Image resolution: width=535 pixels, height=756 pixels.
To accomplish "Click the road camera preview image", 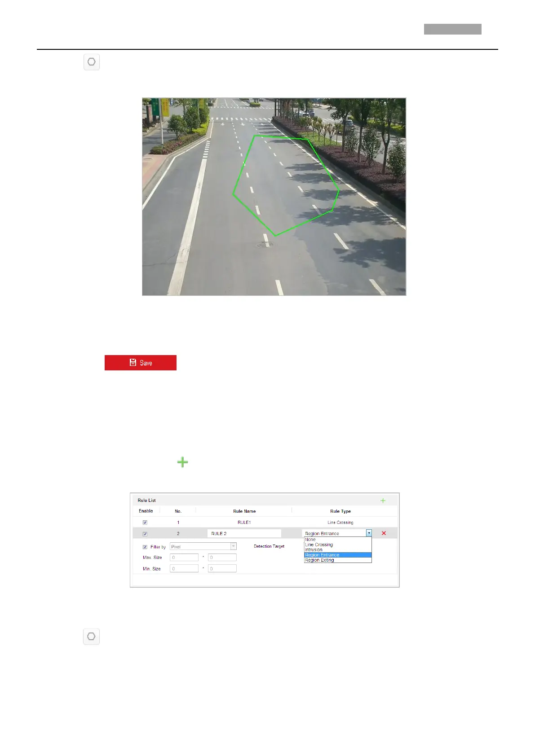I will (274, 197).
